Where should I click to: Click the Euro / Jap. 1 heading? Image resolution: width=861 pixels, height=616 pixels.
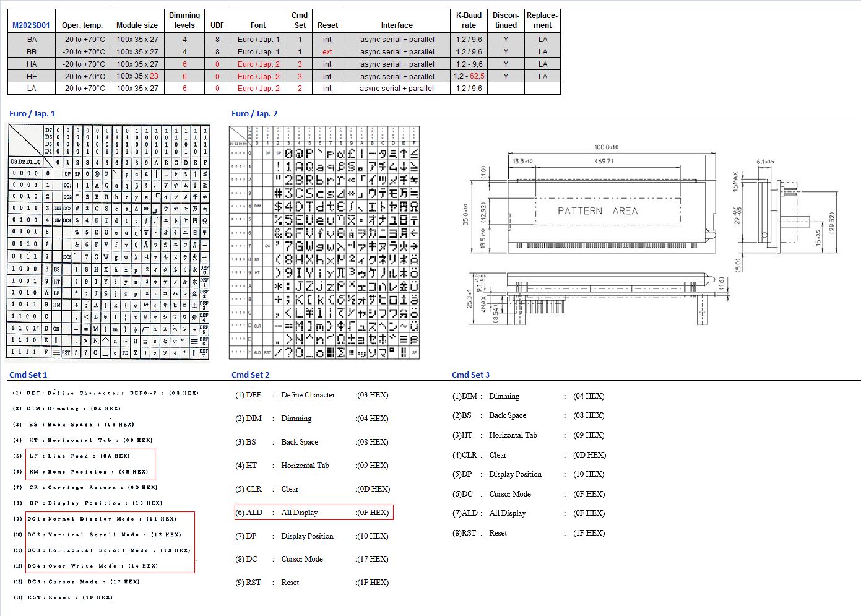[32, 113]
